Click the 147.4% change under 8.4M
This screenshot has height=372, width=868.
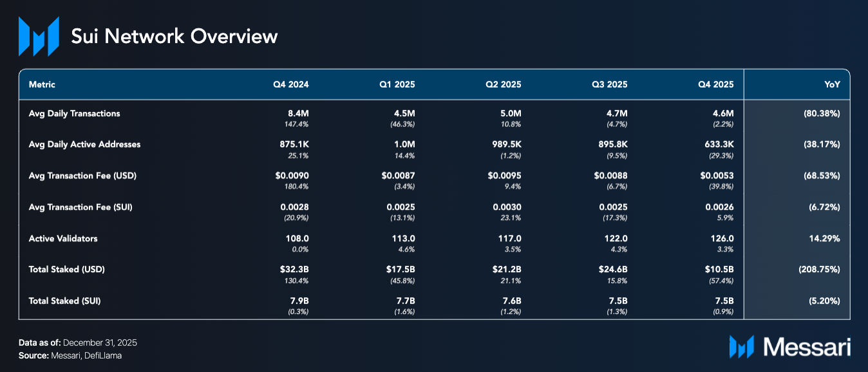[298, 124]
